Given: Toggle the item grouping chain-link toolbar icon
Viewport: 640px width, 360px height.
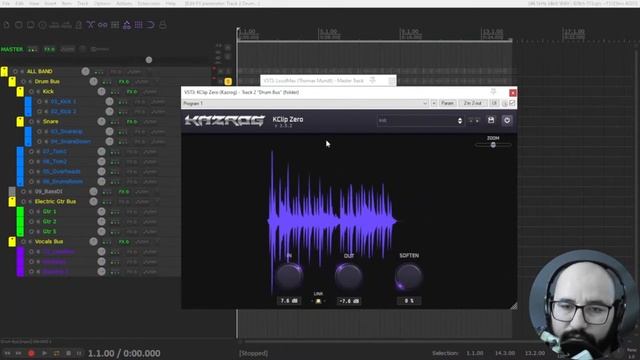Looking at the screenshot, I should [102, 25].
